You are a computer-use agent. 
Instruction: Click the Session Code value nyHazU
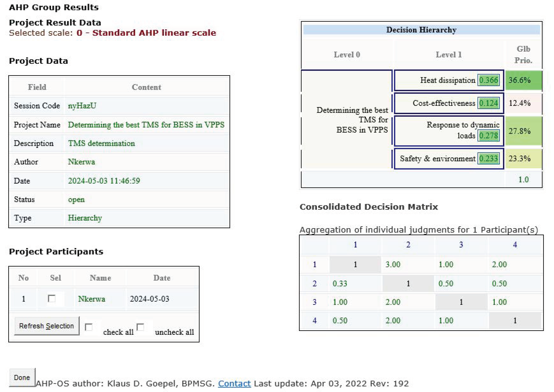tap(82, 106)
